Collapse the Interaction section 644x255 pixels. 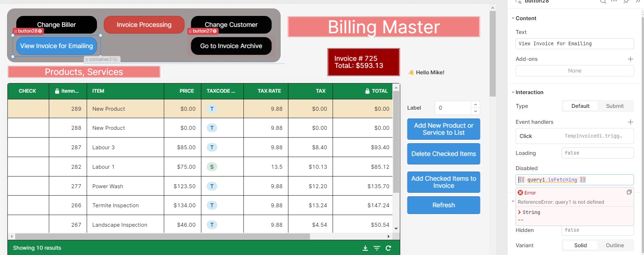513,92
